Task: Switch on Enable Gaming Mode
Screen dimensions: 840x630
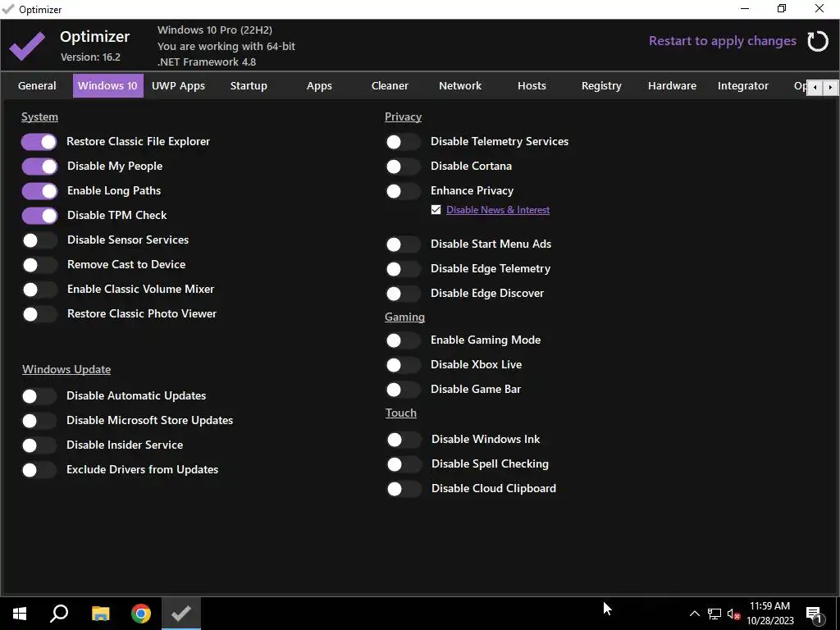Action: 403,340
